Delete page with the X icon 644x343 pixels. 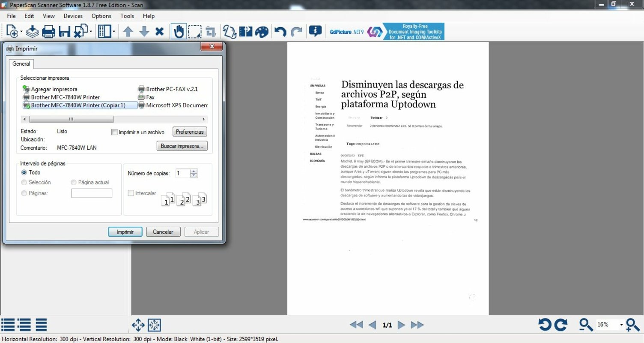point(160,31)
